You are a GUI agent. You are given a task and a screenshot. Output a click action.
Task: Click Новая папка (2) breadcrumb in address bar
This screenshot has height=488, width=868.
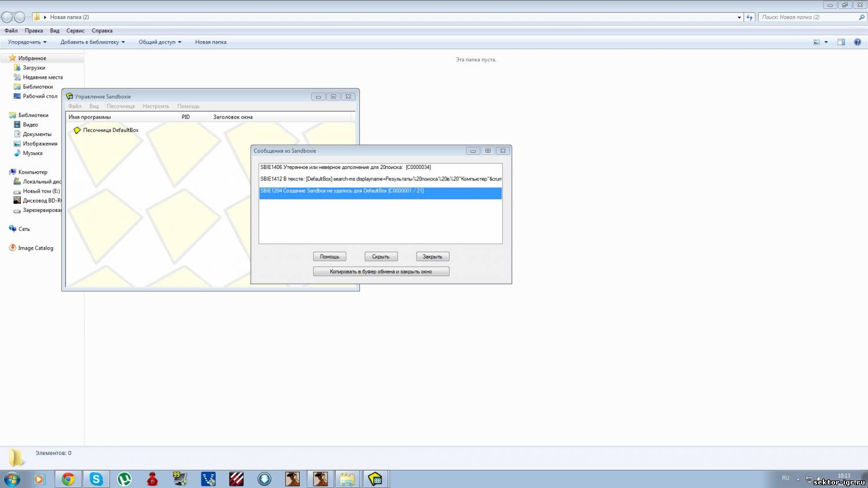69,17
